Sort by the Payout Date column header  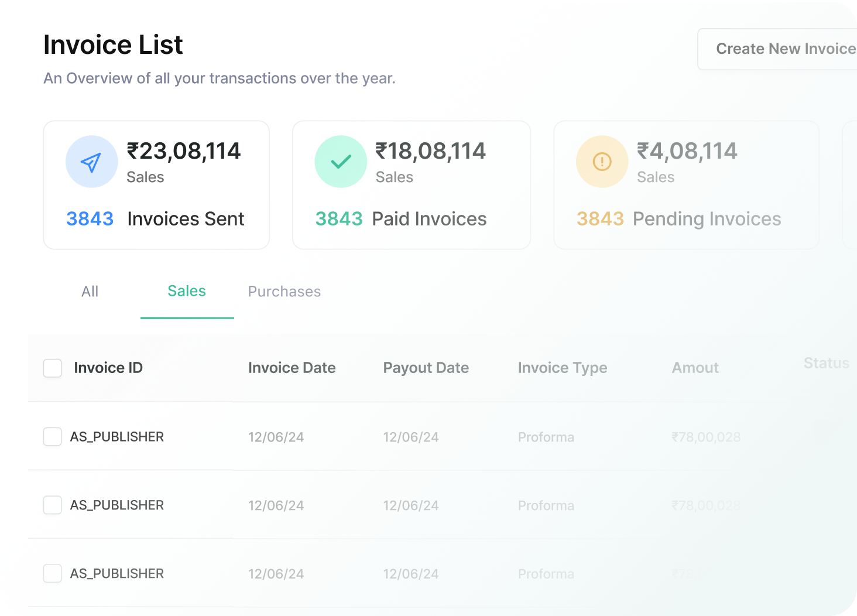coord(426,368)
